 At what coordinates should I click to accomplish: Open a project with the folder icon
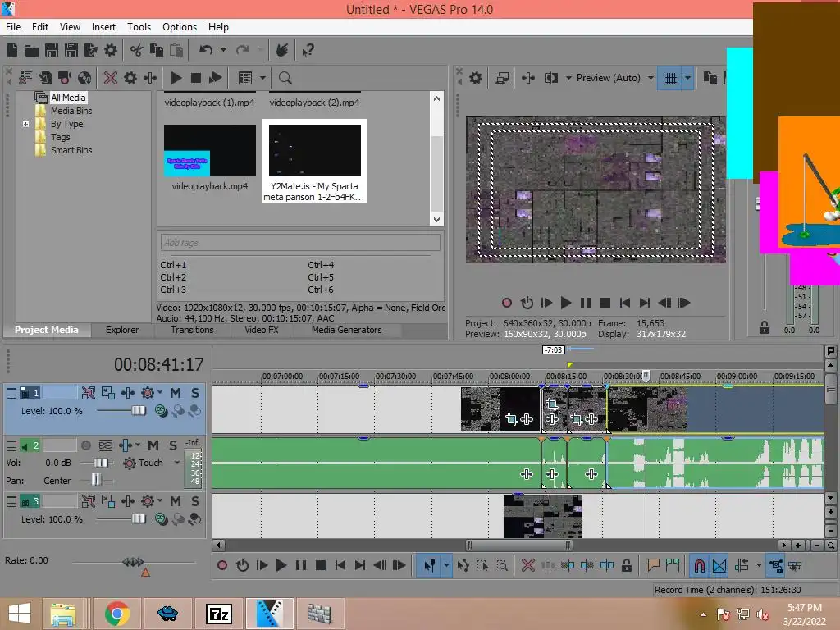[x=32, y=50]
